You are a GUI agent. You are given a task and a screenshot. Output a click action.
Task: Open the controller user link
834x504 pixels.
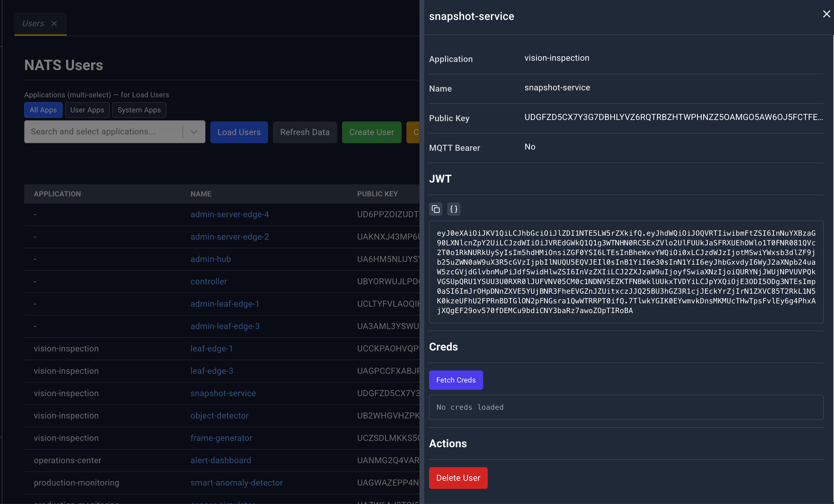point(208,281)
